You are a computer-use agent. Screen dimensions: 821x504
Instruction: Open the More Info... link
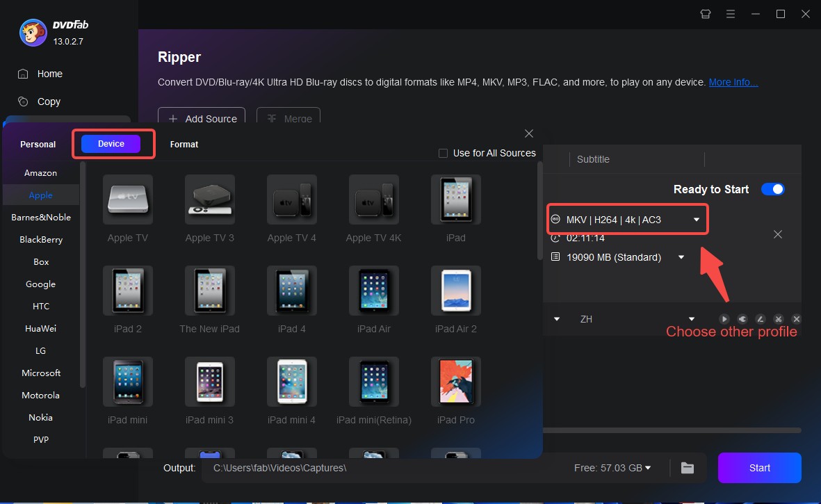point(733,82)
